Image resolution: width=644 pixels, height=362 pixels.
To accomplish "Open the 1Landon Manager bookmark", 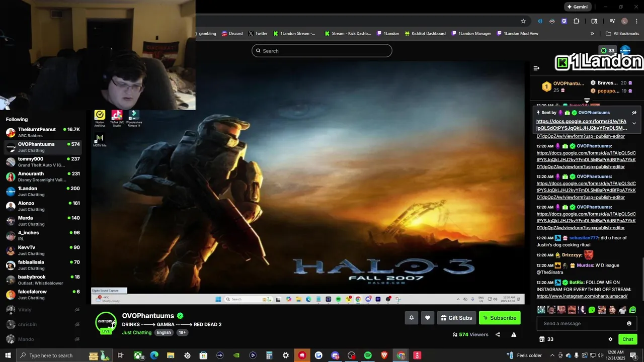I will tap(471, 34).
